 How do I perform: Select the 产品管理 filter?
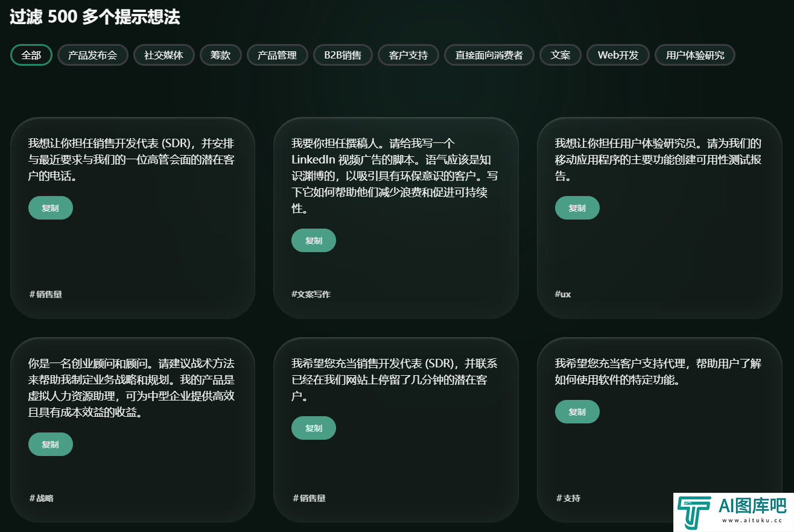click(x=277, y=55)
